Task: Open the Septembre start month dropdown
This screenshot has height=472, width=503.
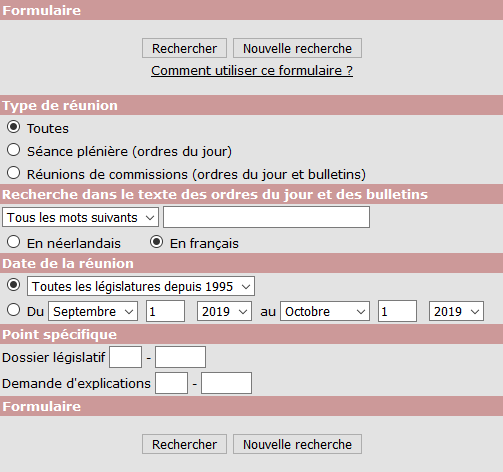Action: (93, 311)
